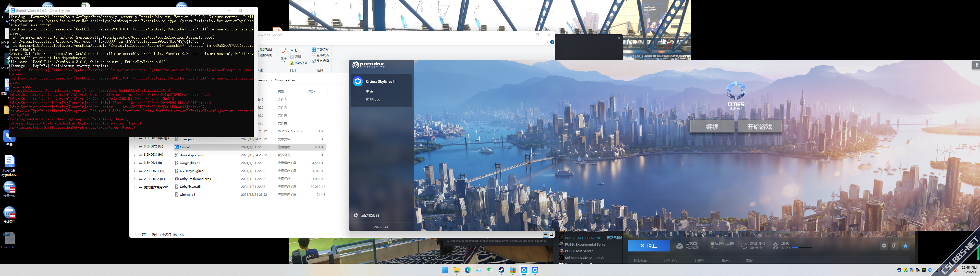Click Select none in the Explorer ribbon
980x276 pixels.
320,55
